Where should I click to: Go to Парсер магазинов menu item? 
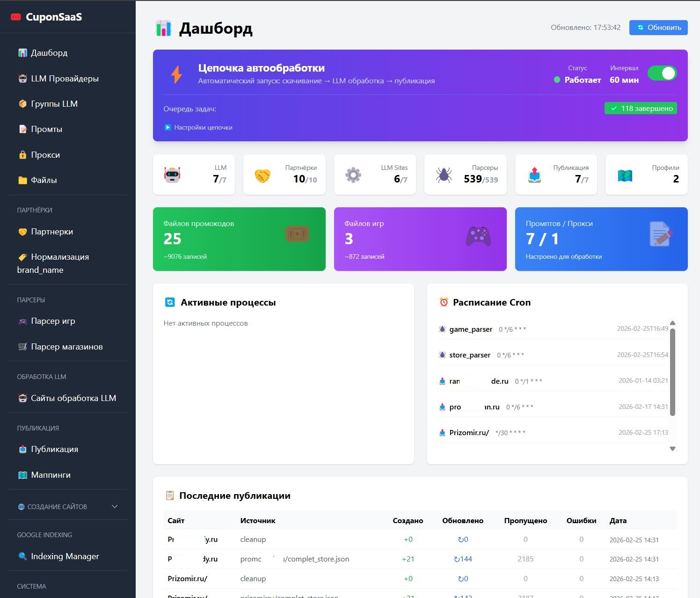pyautogui.click(x=66, y=347)
